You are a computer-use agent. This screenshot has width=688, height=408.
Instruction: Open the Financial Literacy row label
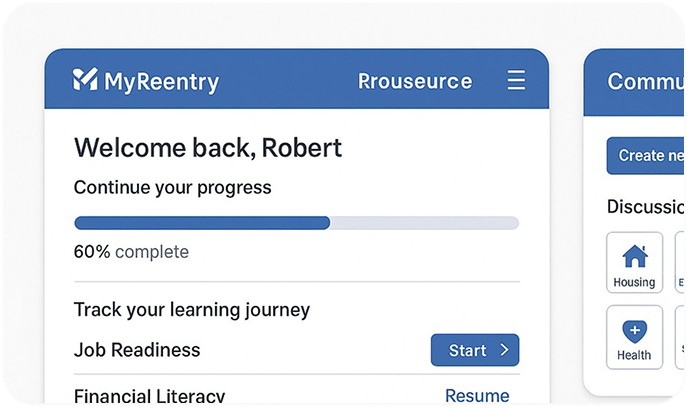tap(149, 396)
